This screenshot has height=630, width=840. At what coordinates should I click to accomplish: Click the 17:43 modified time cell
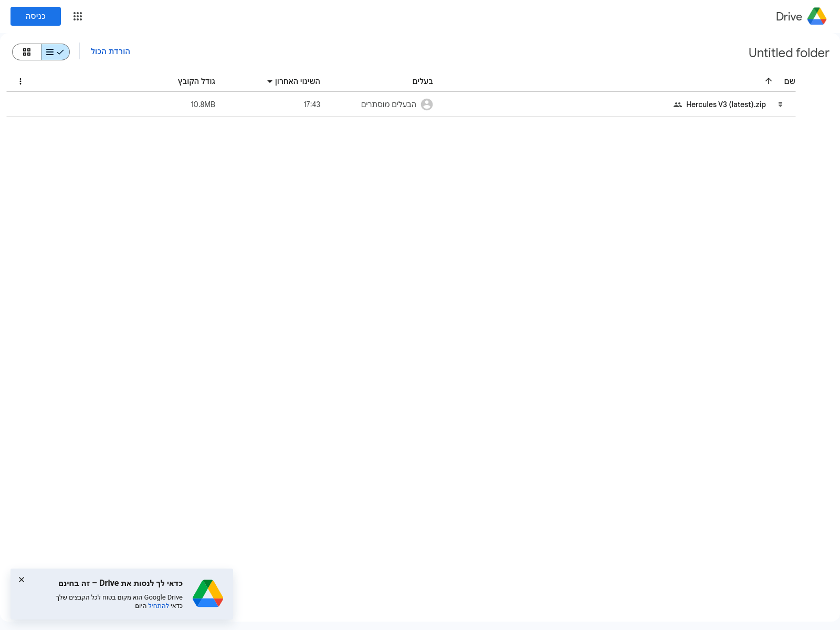[312, 104]
